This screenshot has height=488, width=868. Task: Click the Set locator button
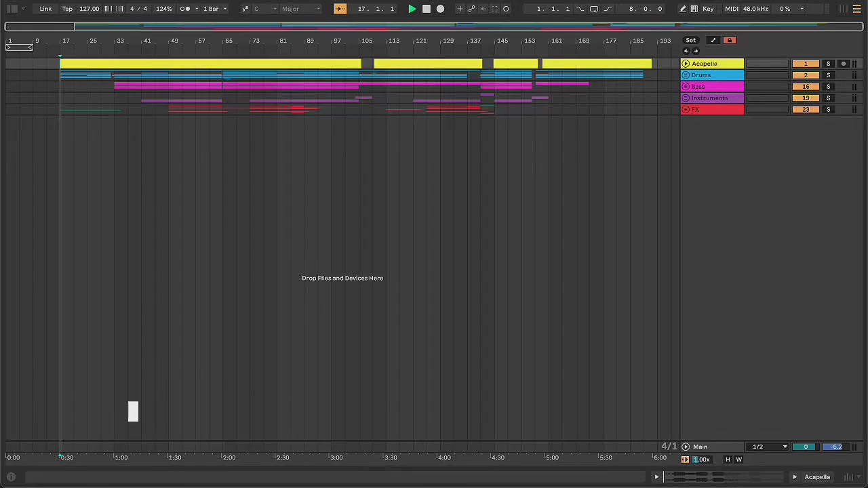[x=690, y=40]
